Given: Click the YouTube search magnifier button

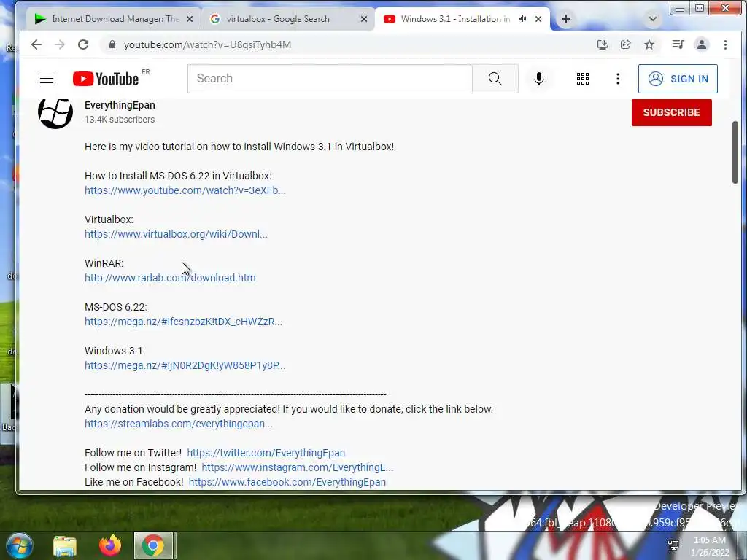Looking at the screenshot, I should (x=495, y=79).
